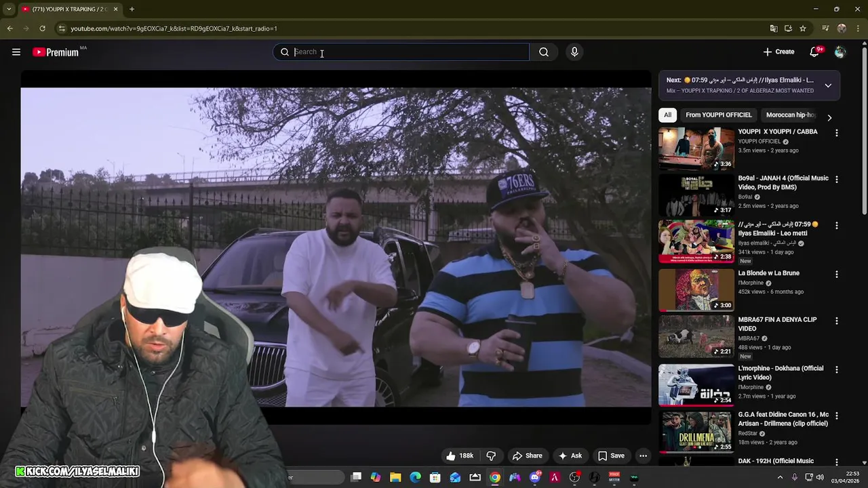The height and width of the screenshot is (488, 868).
Task: Open a new browser tab
Action: click(x=132, y=9)
